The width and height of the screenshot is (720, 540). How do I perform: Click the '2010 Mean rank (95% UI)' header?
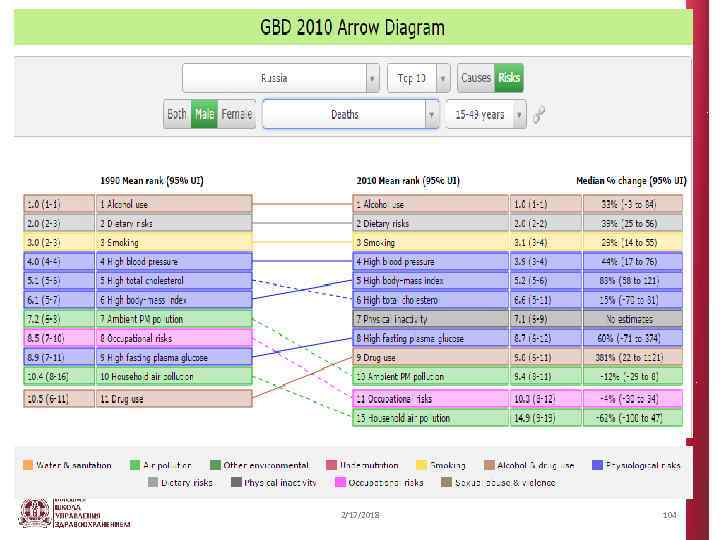(x=408, y=180)
